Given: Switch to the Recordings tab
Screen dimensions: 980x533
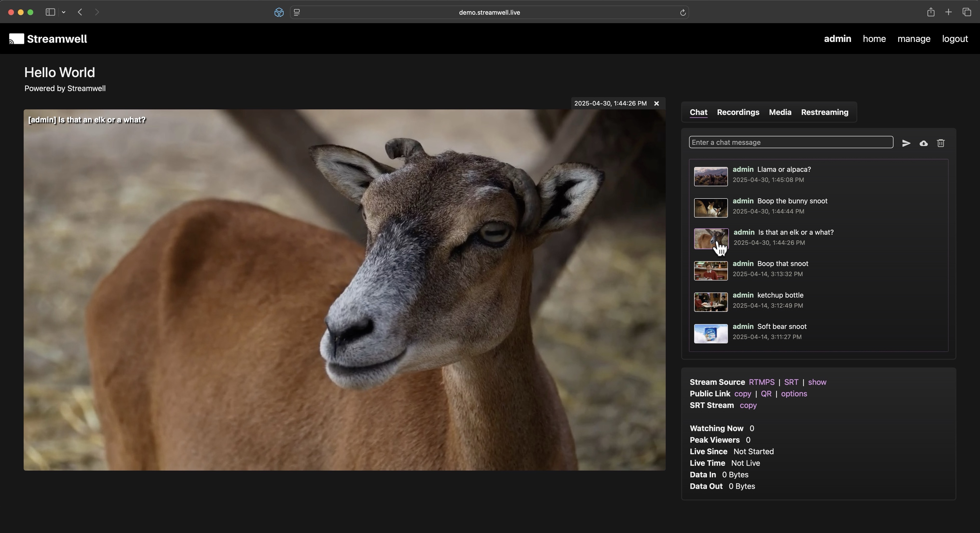Looking at the screenshot, I should (x=738, y=112).
